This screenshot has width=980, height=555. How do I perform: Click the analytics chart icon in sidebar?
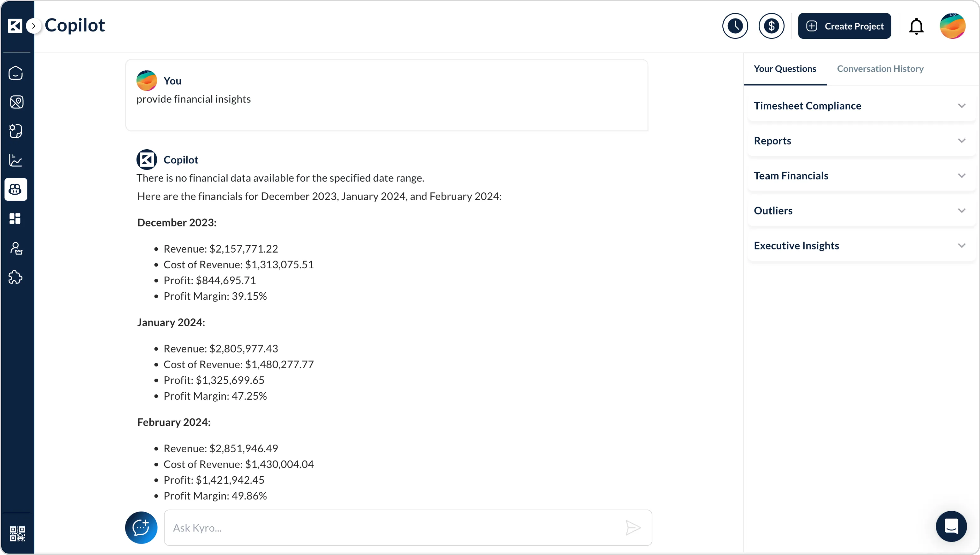tap(16, 160)
